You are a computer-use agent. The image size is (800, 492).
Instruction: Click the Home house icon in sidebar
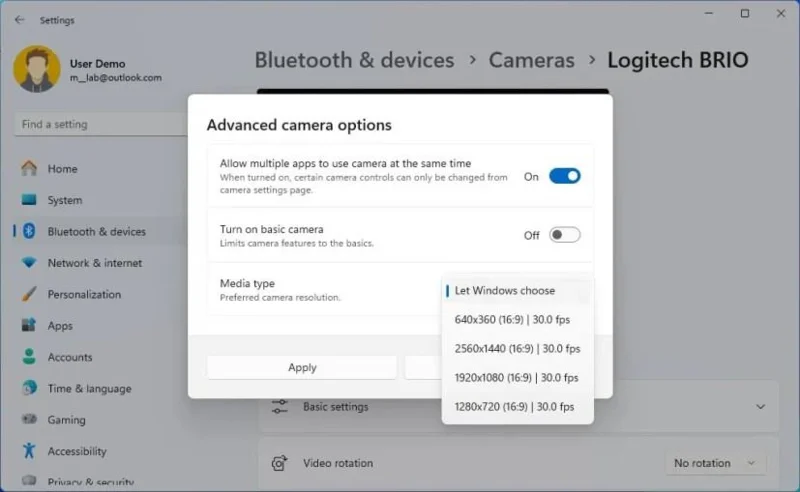(29, 168)
